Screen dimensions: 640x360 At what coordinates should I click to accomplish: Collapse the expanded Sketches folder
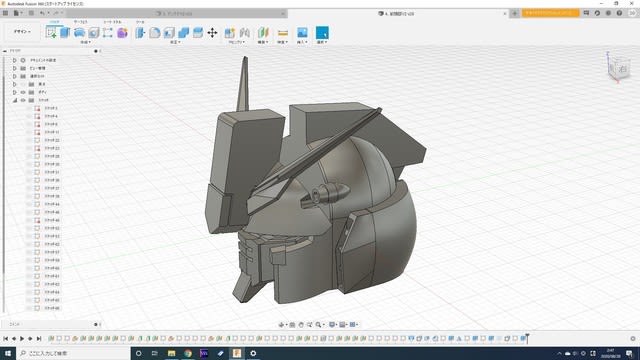coord(15,100)
